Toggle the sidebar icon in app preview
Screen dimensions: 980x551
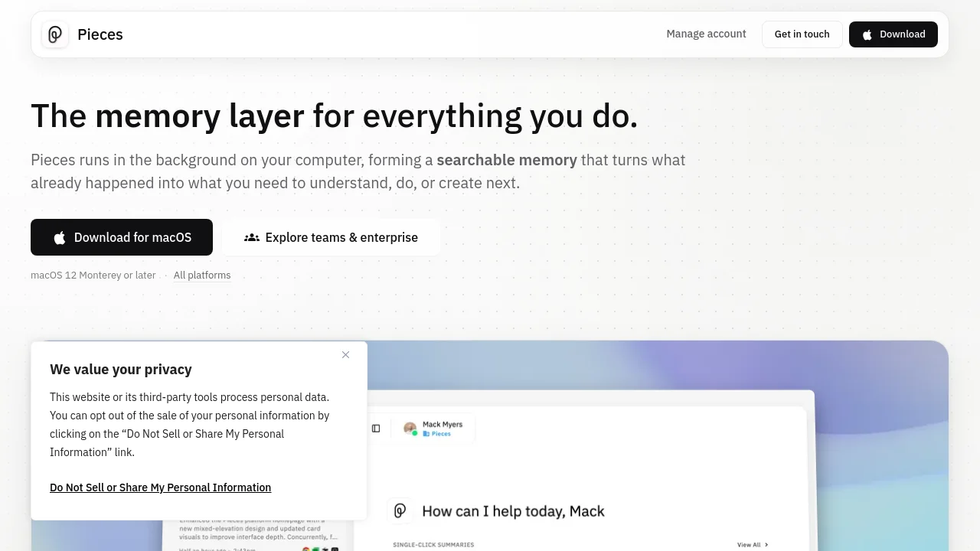[376, 429]
